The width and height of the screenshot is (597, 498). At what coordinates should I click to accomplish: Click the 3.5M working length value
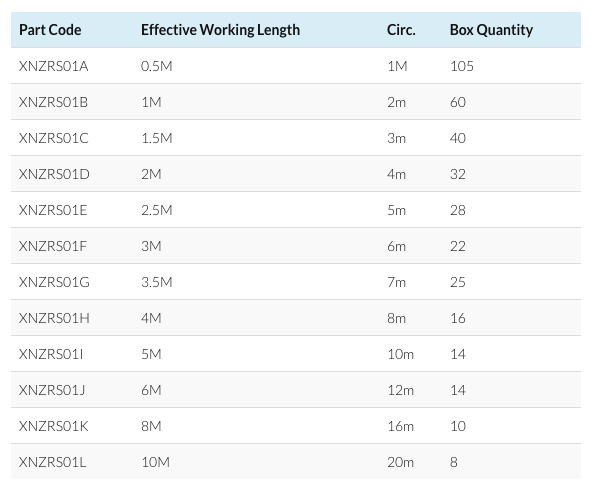157,282
